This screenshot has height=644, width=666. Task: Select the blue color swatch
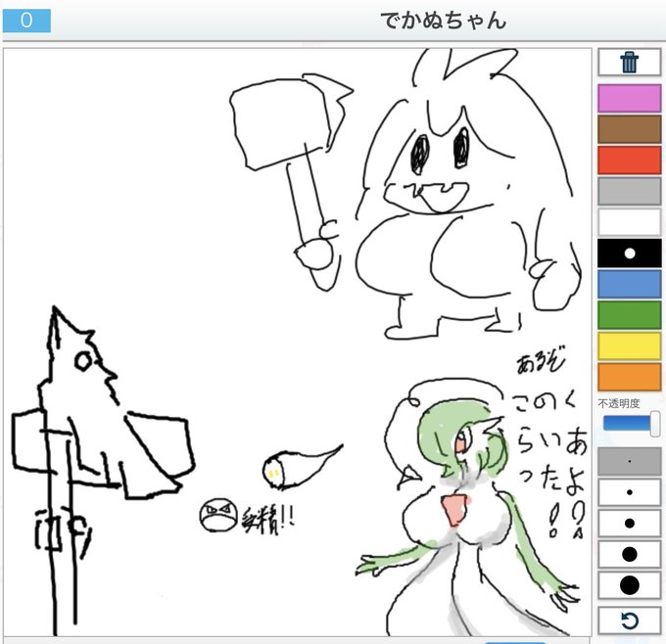[629, 284]
